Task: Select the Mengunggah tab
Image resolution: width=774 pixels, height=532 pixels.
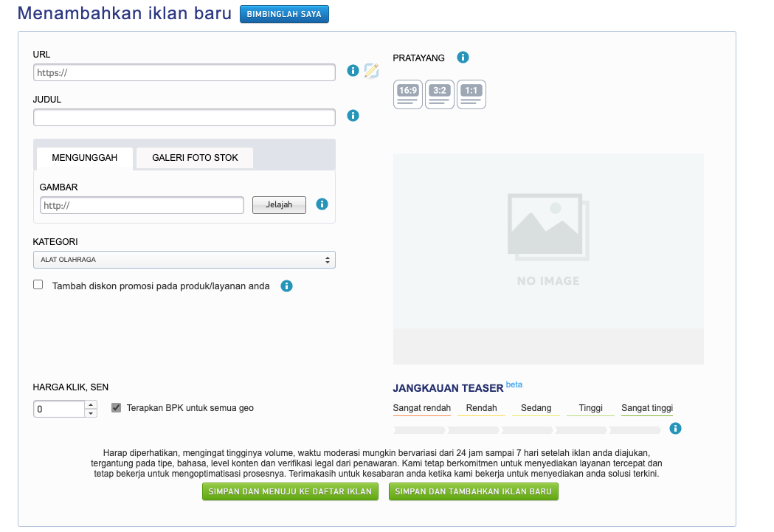Action: pyautogui.click(x=84, y=158)
